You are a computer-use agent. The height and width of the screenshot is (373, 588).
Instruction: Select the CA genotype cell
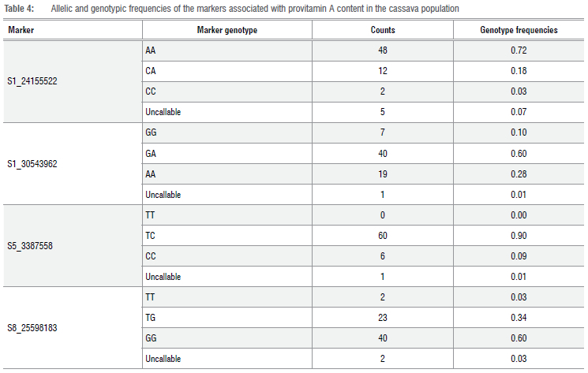(x=151, y=71)
